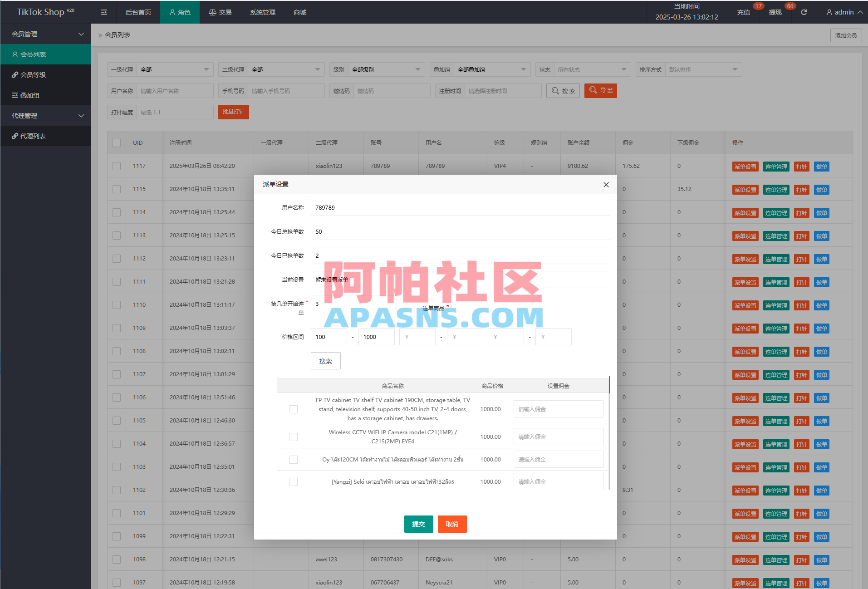The image size is (868, 589).
Task: Click the 邀请码 invitation code input field
Action: [x=392, y=90]
